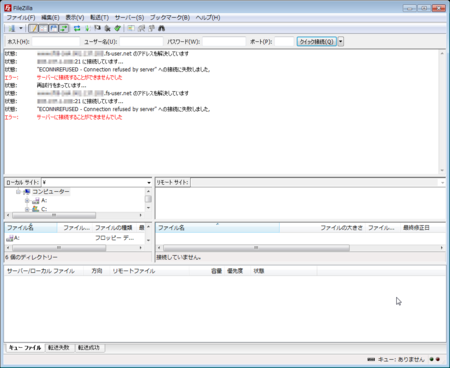
Task: Toggle synchronized browsing icon
Action: [151, 28]
